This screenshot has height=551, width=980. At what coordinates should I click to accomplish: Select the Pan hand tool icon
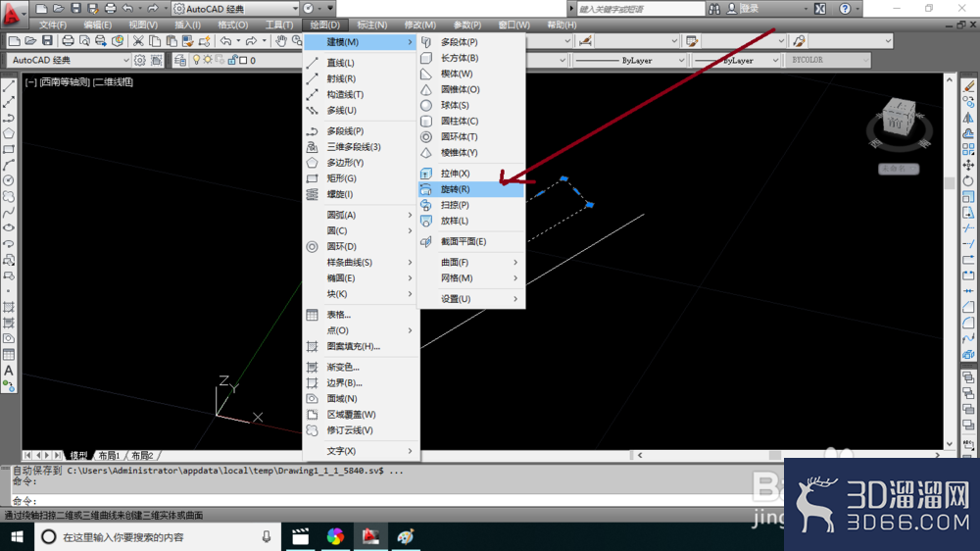(281, 41)
